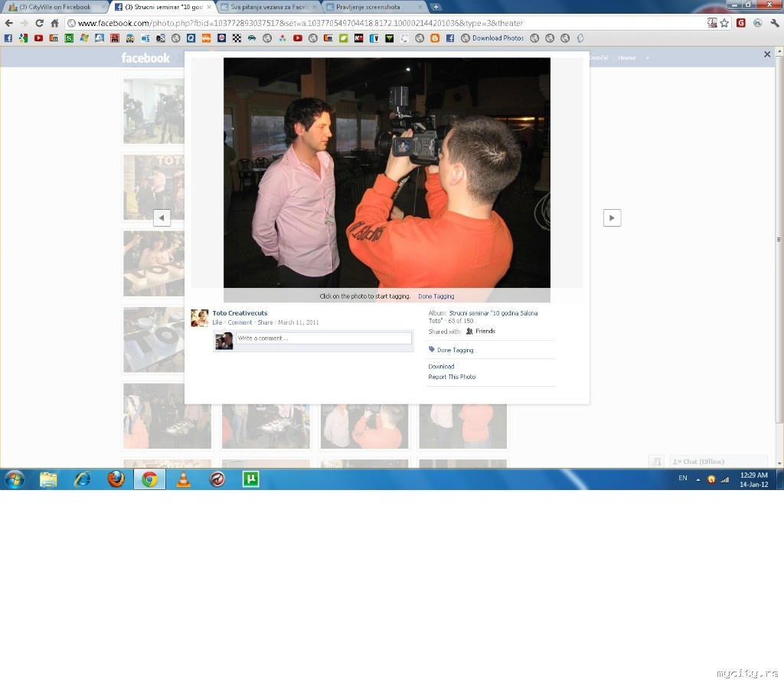Click the browser reload button

pyautogui.click(x=38, y=23)
